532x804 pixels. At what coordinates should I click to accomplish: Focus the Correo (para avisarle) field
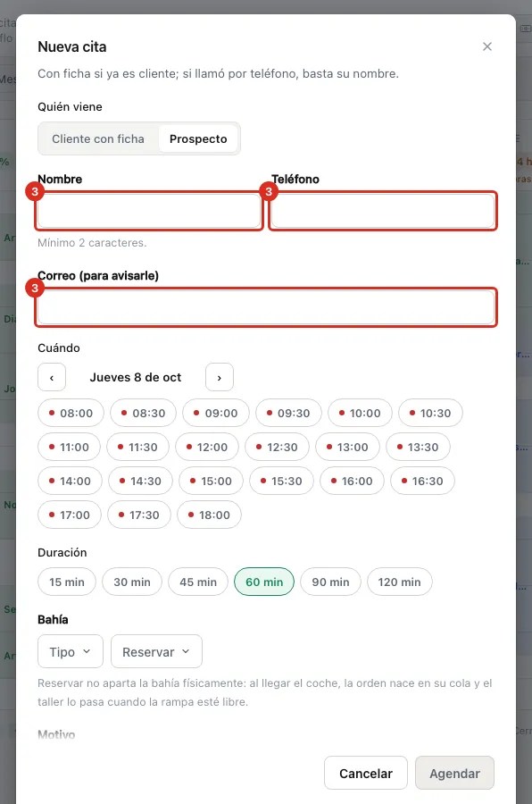[x=266, y=307]
